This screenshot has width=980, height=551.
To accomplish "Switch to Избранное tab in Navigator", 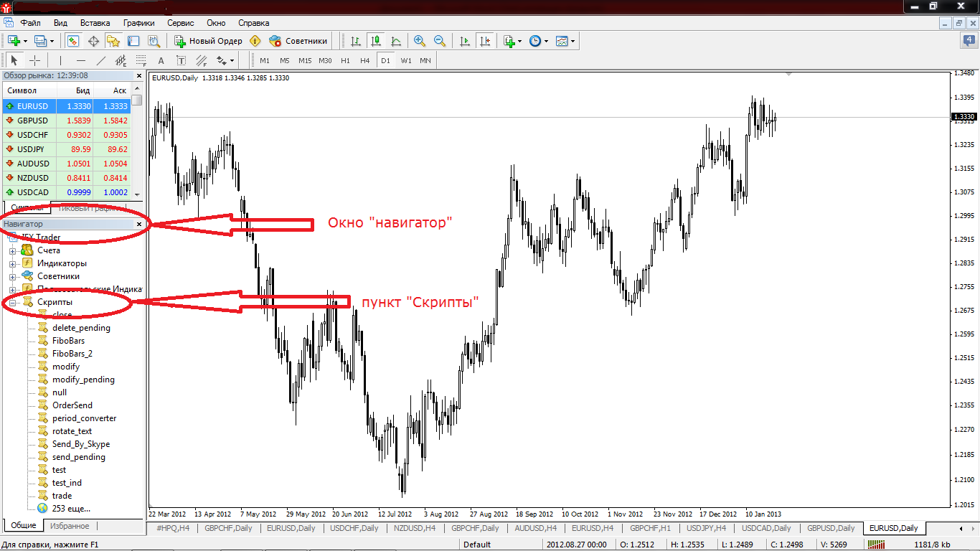I will pos(70,526).
